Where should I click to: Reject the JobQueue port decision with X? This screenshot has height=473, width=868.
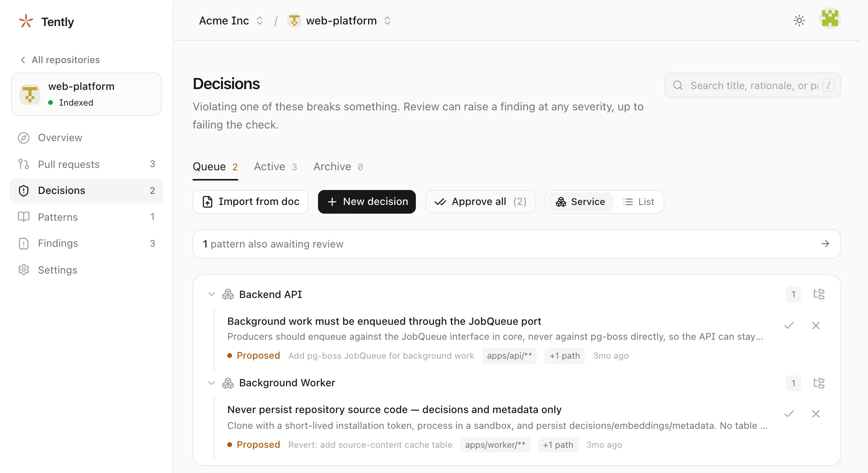pyautogui.click(x=816, y=326)
